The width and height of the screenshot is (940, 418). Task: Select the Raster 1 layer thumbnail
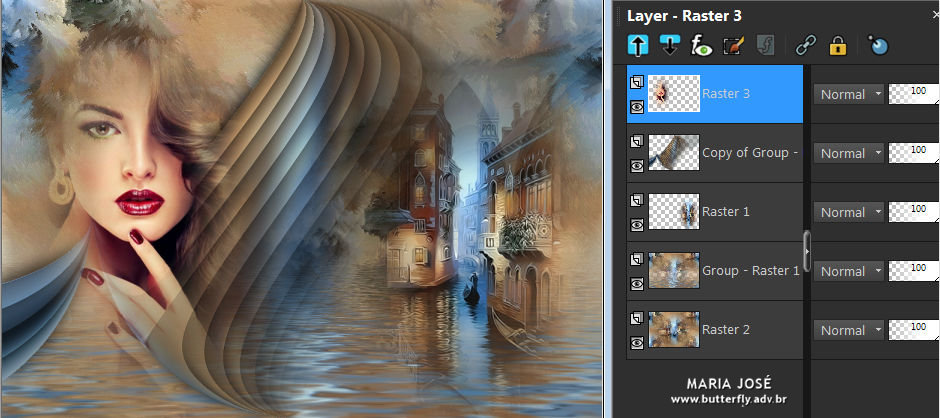pos(674,211)
